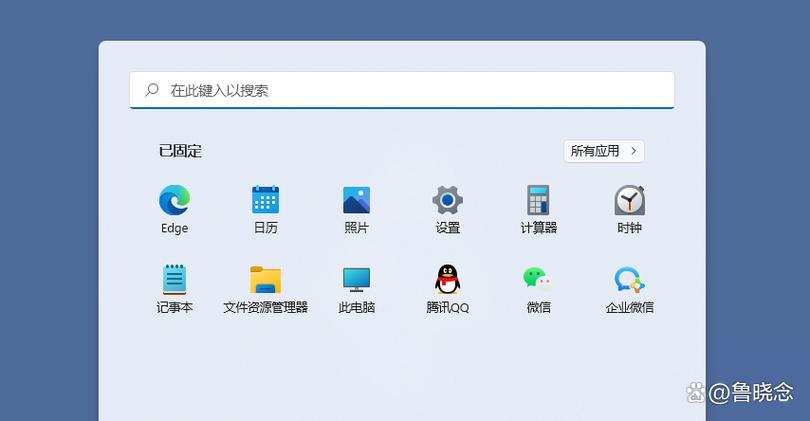Click the magnifier icon in search box
The width and height of the screenshot is (810, 421).
[151, 90]
